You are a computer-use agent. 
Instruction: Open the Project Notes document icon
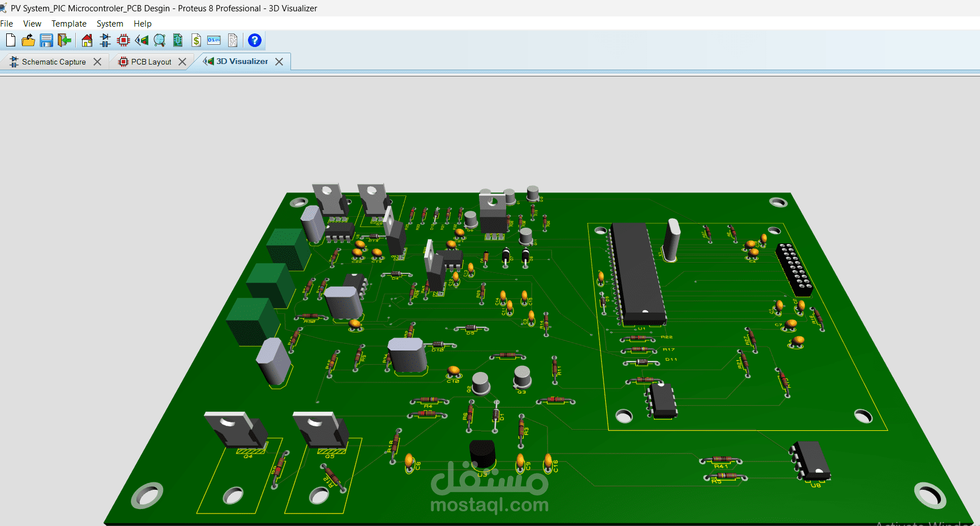click(x=232, y=40)
